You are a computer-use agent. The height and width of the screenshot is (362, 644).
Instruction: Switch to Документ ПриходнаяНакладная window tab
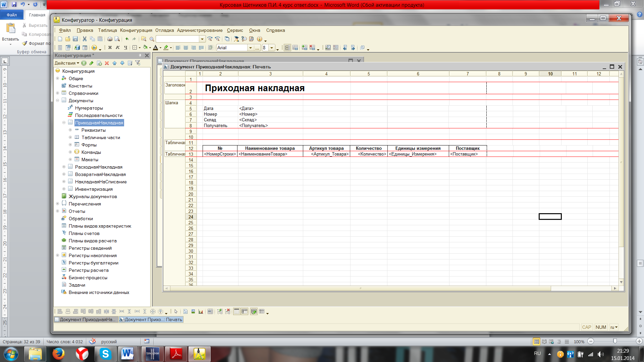pos(86,319)
